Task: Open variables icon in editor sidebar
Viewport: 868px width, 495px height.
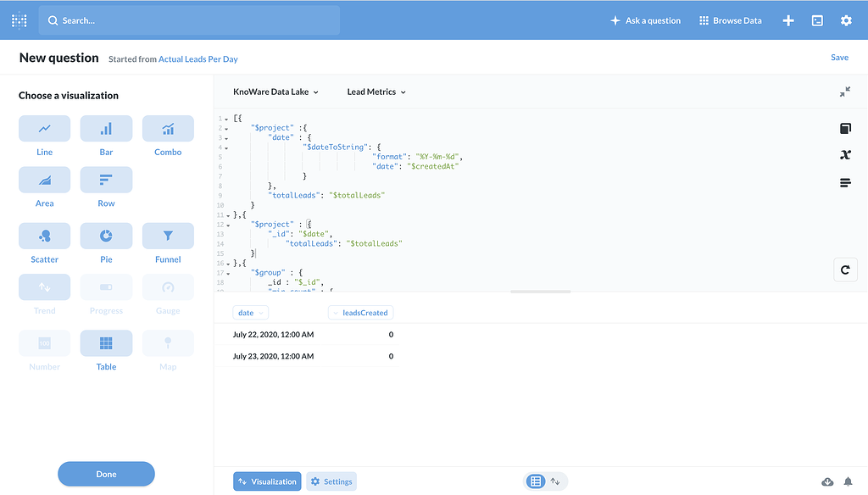Action: [845, 155]
